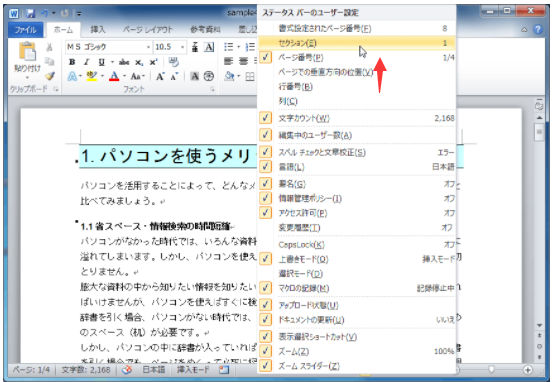552x382 pixels.
Task: Apply strikethrough (abc) formatting
Action: click(124, 62)
